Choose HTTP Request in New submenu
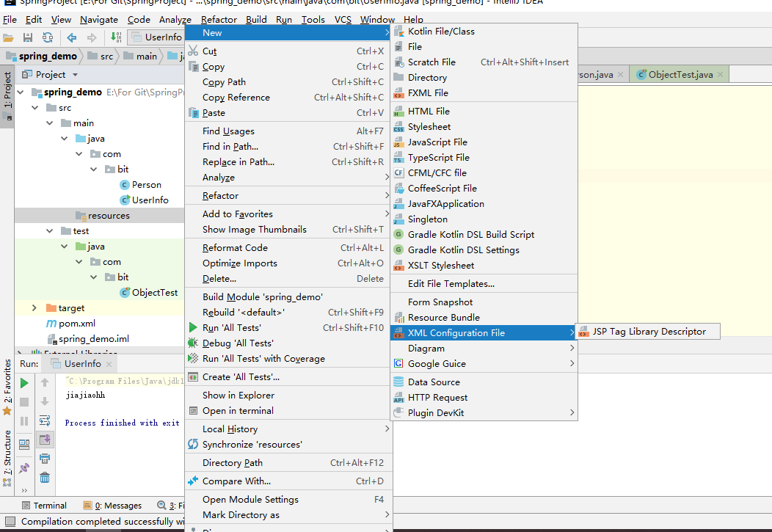Viewport: 772px width, 532px height. coord(484,397)
